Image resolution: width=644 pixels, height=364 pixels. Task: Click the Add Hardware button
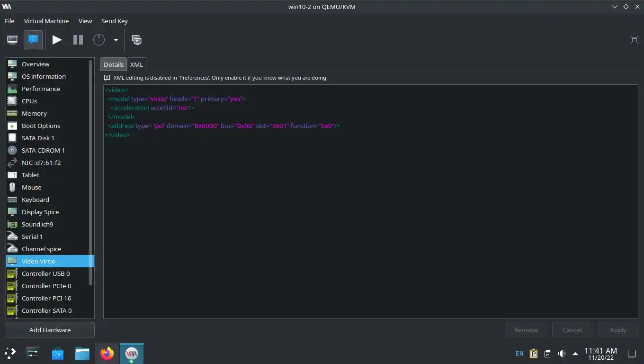[x=50, y=330]
